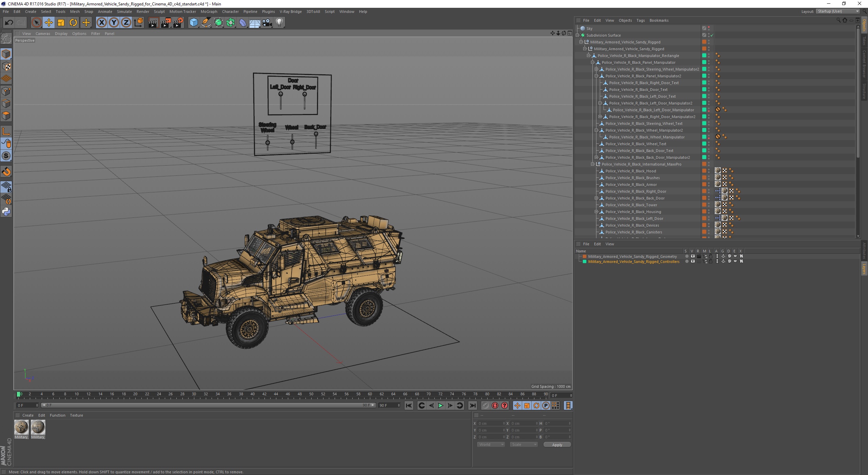Switch to Model mode in left palette
This screenshot has height=475, width=868.
[x=6, y=54]
